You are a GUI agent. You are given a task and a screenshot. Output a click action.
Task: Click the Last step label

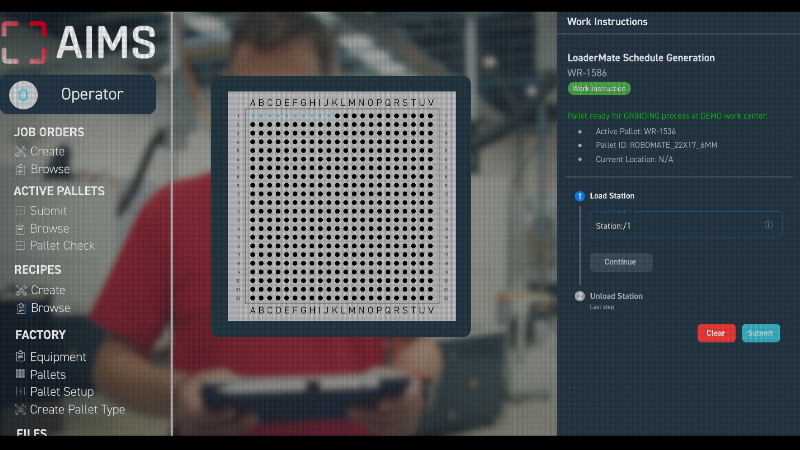pyautogui.click(x=602, y=307)
